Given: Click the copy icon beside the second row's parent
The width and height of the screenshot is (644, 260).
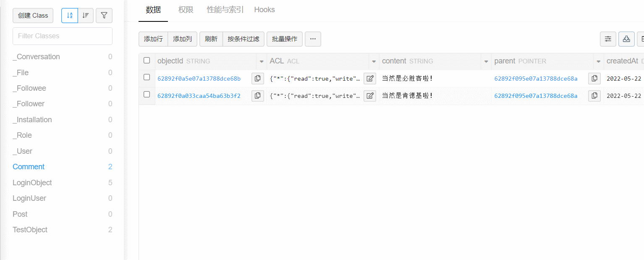Looking at the screenshot, I should tap(594, 95).
